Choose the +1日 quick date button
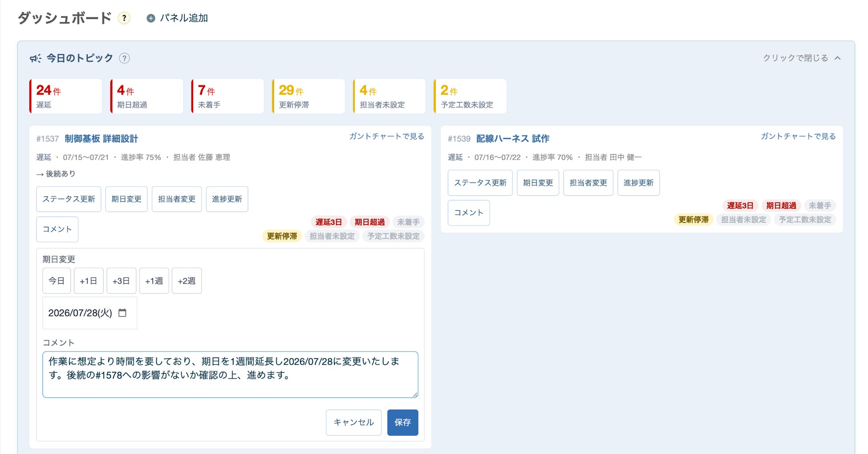 pos(89,281)
